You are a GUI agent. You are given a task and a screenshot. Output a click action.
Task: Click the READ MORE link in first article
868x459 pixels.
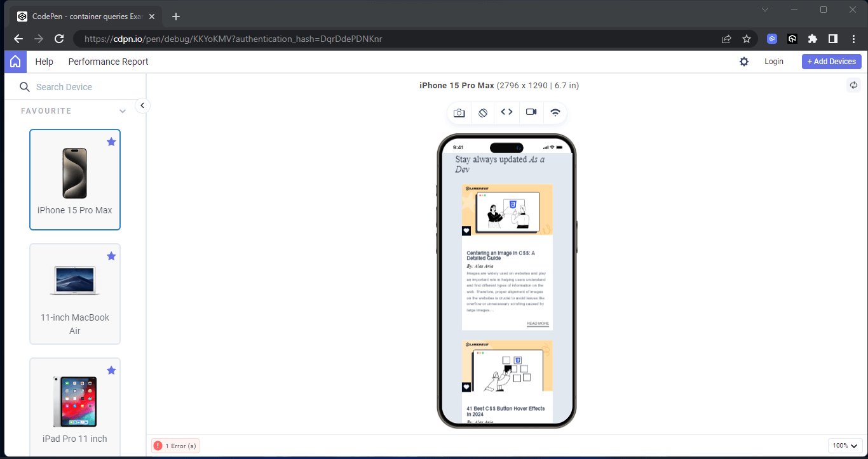pyautogui.click(x=538, y=324)
